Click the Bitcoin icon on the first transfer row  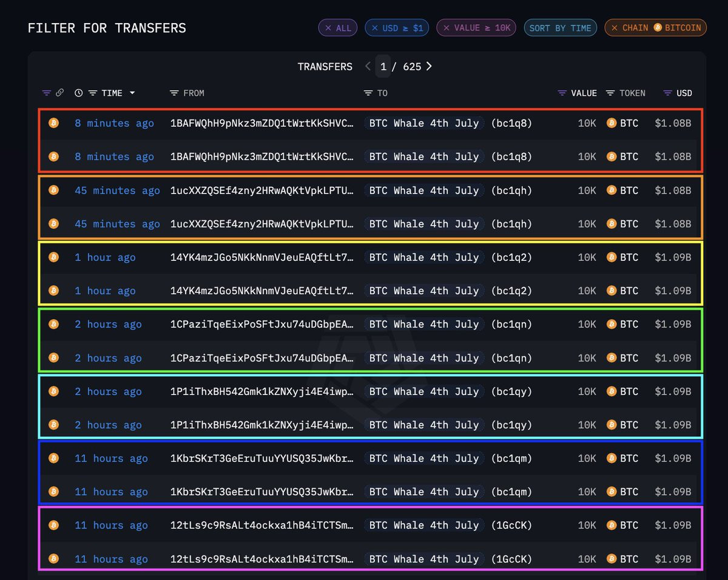pos(53,123)
